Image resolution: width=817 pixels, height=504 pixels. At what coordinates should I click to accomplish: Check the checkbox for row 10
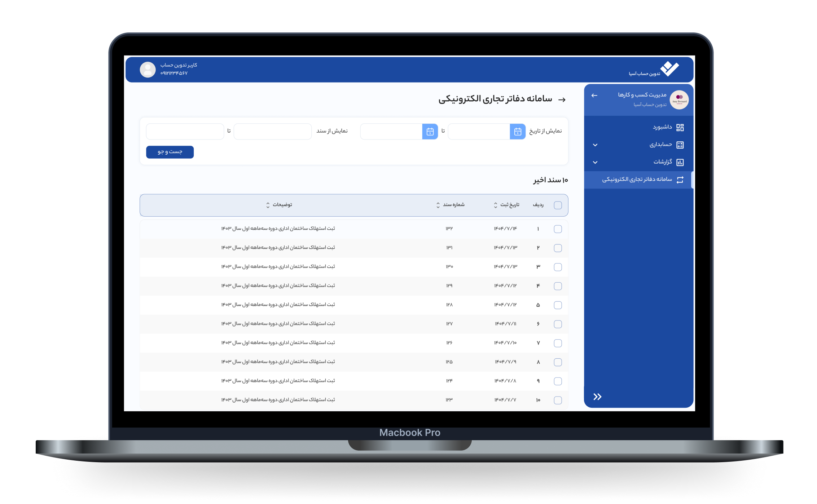tap(558, 400)
